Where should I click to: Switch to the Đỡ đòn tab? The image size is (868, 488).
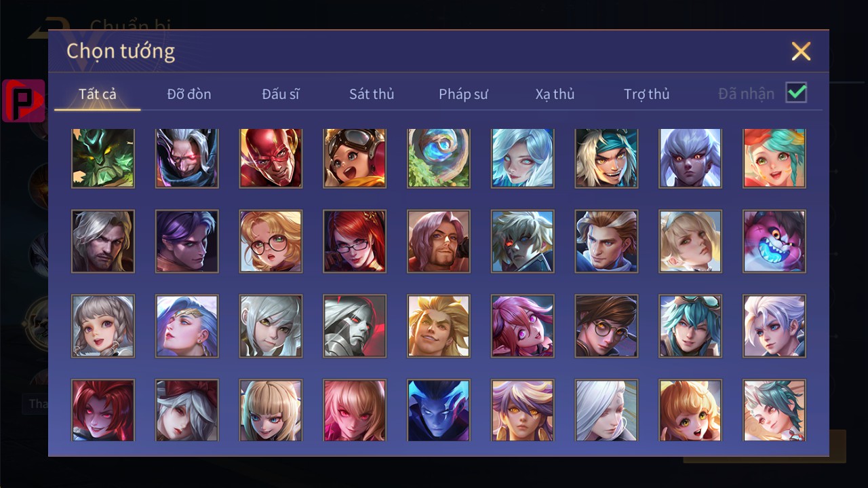click(x=189, y=94)
